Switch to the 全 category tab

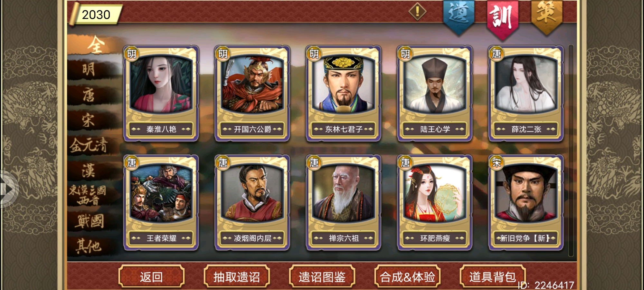click(x=95, y=45)
